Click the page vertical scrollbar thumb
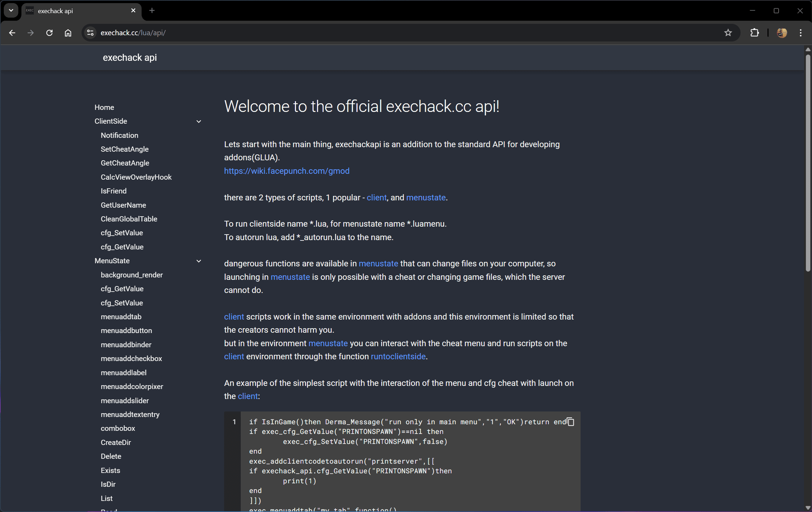 click(x=808, y=162)
